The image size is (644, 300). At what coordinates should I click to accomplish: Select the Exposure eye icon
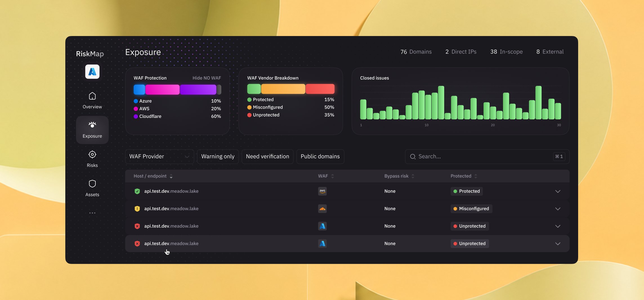pos(92,125)
